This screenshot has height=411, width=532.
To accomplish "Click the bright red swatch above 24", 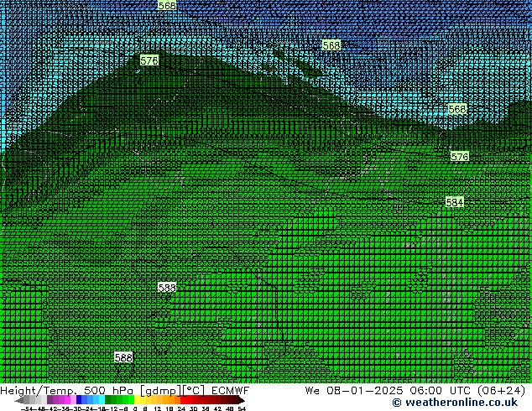I will (x=183, y=400).
